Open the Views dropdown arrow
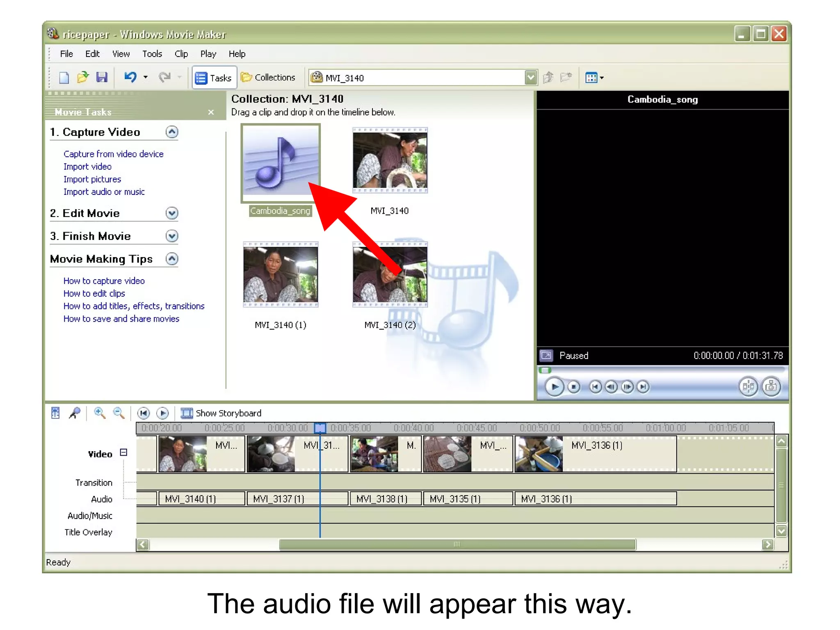Image resolution: width=840 pixels, height=630 pixels. pyautogui.click(x=602, y=78)
